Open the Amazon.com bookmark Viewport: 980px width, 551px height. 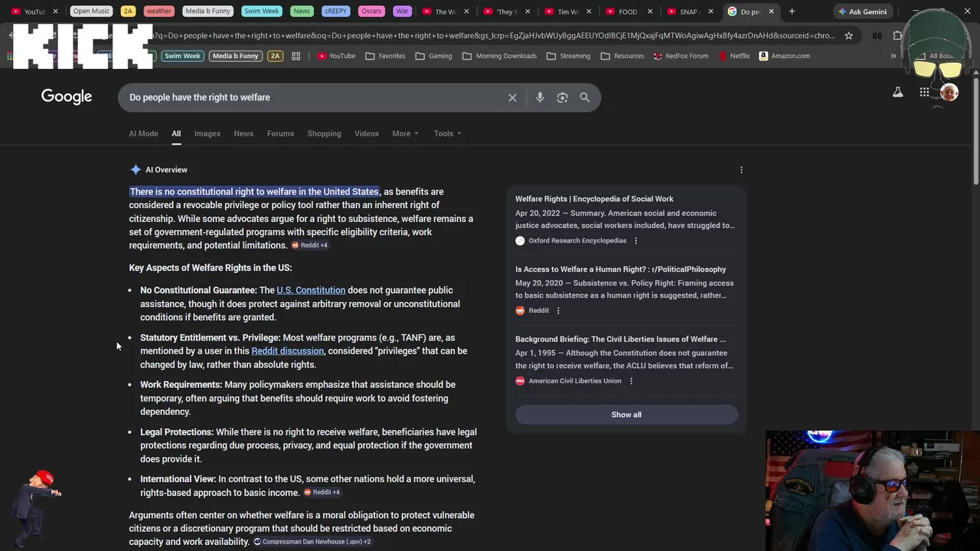[x=785, y=56]
